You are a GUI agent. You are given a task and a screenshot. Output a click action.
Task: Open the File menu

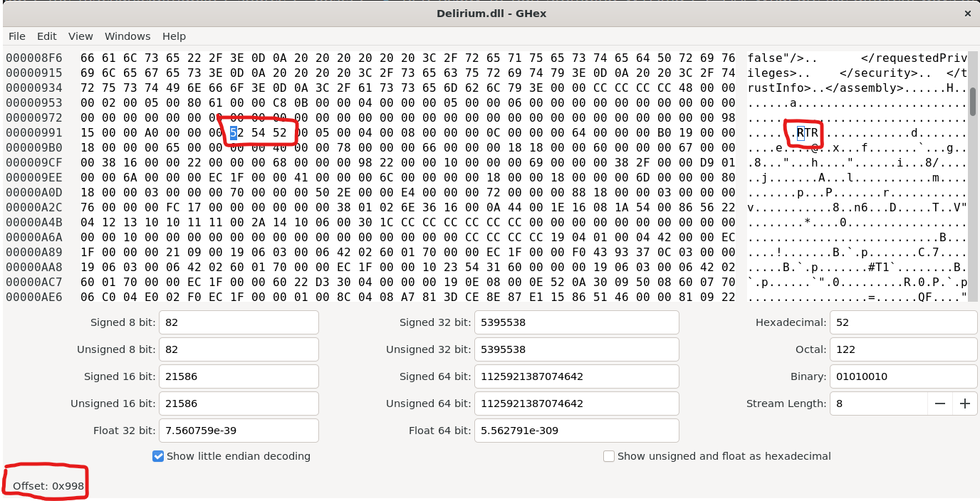coord(17,36)
